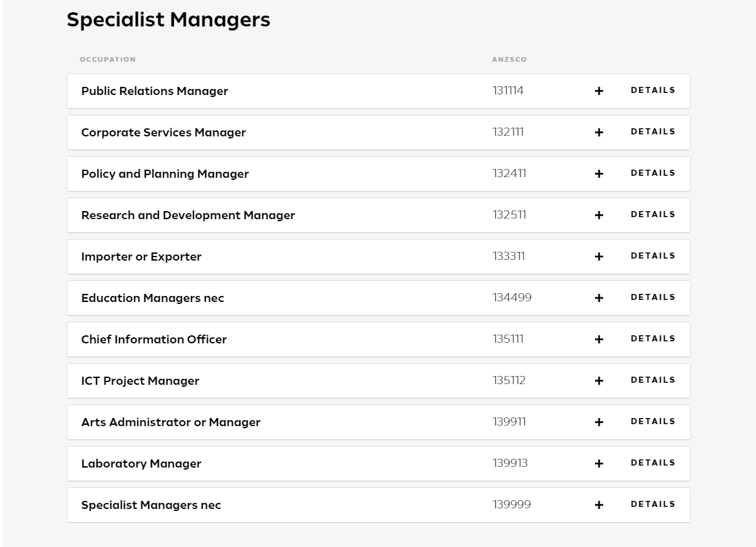
Task: Click plus icon for Specialist Managers nec
Action: point(599,506)
